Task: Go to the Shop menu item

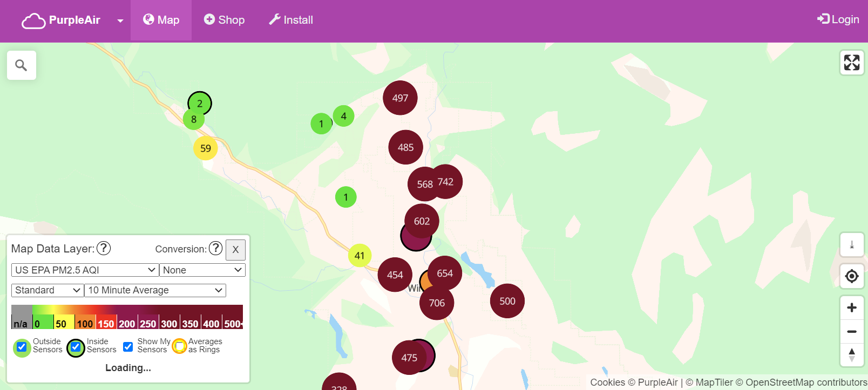Action: 224,20
